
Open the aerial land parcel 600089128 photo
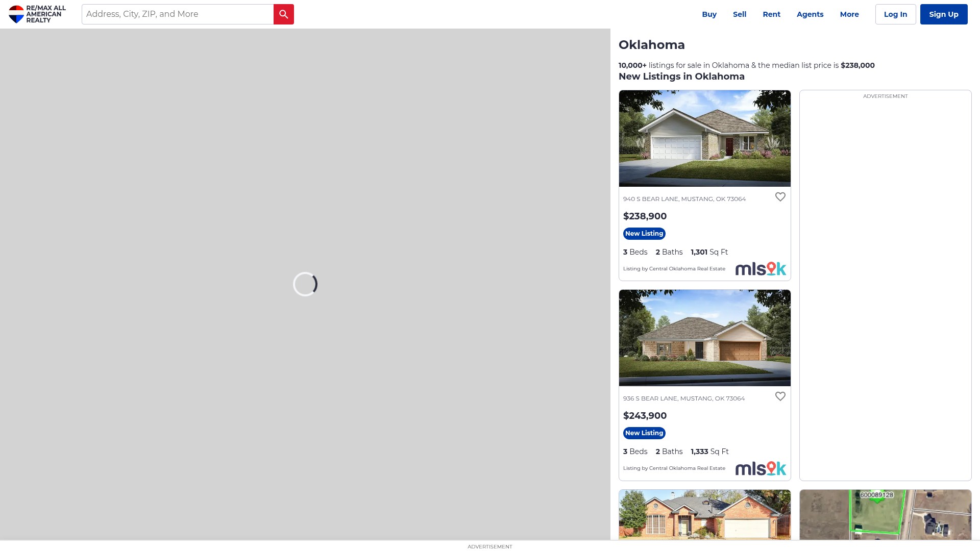[x=885, y=514]
